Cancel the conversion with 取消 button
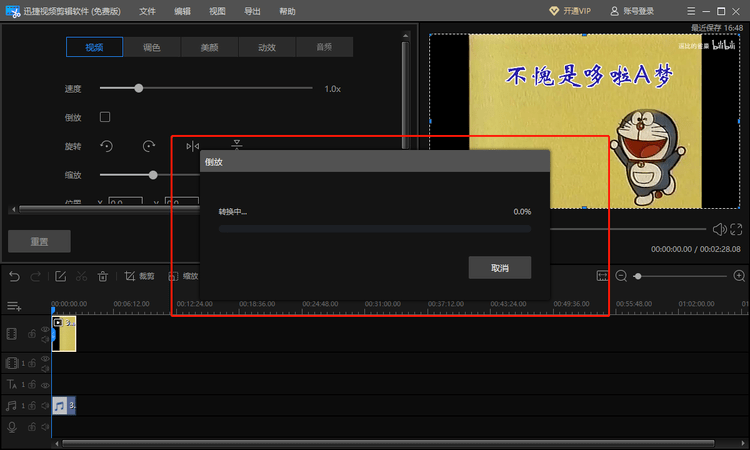This screenshot has height=450, width=750. click(499, 268)
